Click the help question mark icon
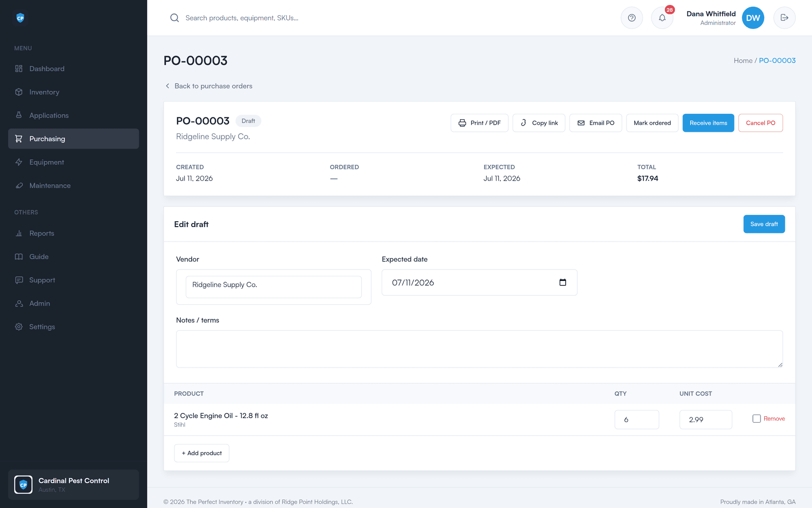The image size is (812, 508). tap(632, 18)
